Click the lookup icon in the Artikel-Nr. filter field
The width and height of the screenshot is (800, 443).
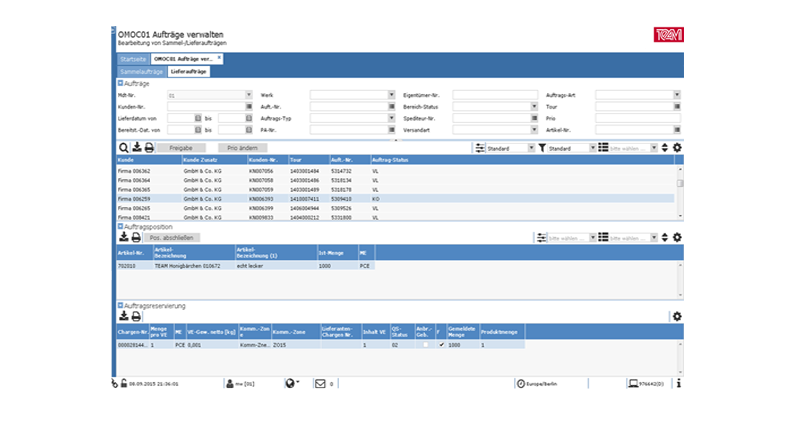pyautogui.click(x=677, y=130)
